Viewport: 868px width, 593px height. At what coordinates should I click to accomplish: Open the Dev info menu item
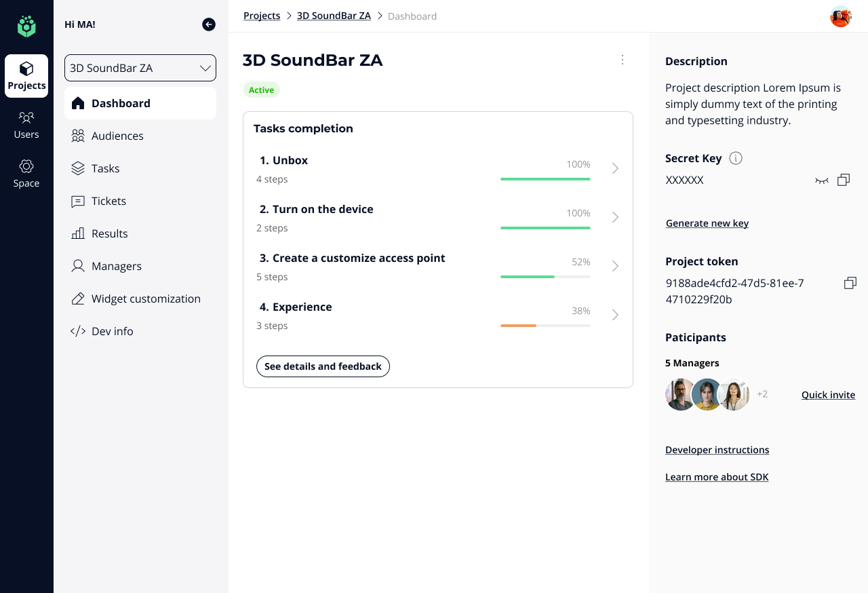pos(112,331)
